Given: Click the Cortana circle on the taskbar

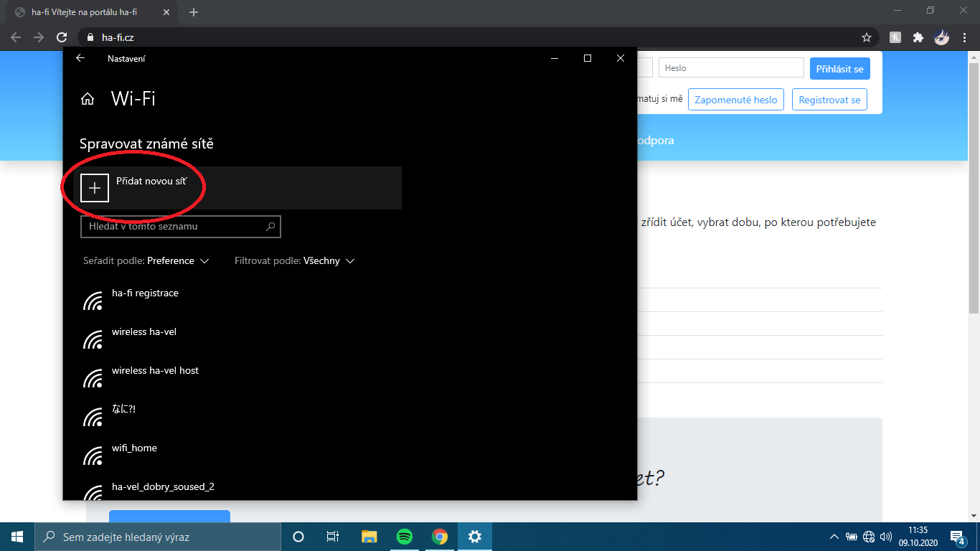Looking at the screenshot, I should pos(298,537).
